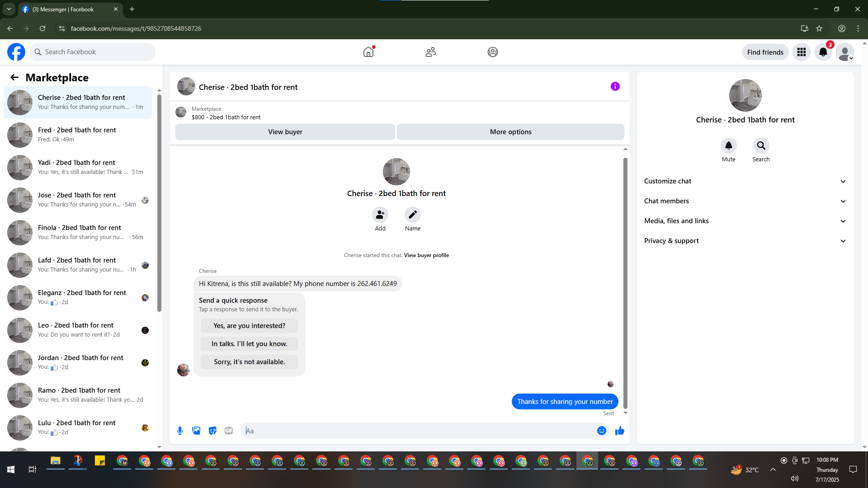Screen dimensions: 868x488
Task: Send quick reply 'Yes, are you interested?'
Action: tap(249, 326)
